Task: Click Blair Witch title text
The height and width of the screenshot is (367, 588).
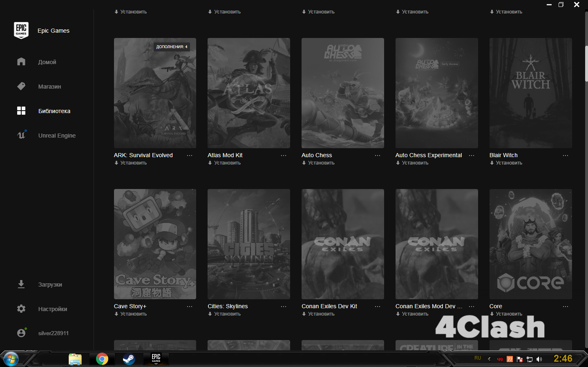Action: (503, 155)
